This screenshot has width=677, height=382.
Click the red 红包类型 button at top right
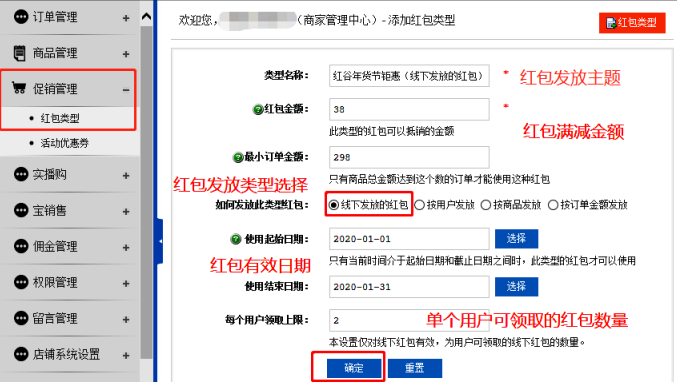(632, 22)
